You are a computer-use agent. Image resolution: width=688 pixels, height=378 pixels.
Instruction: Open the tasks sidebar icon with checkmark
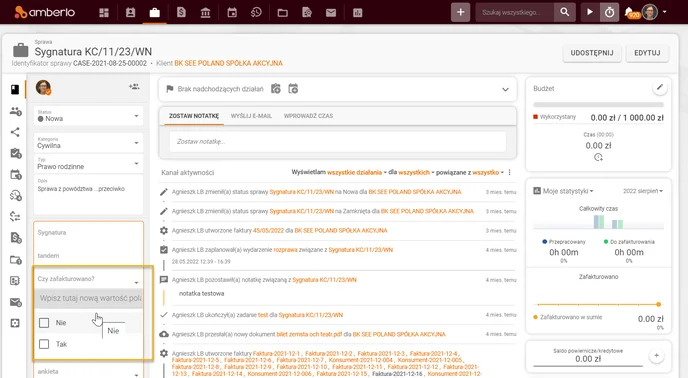pos(15,153)
